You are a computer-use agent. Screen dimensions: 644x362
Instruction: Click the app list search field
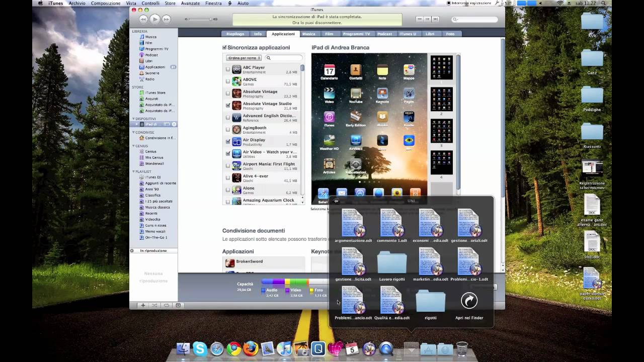[x=284, y=58]
